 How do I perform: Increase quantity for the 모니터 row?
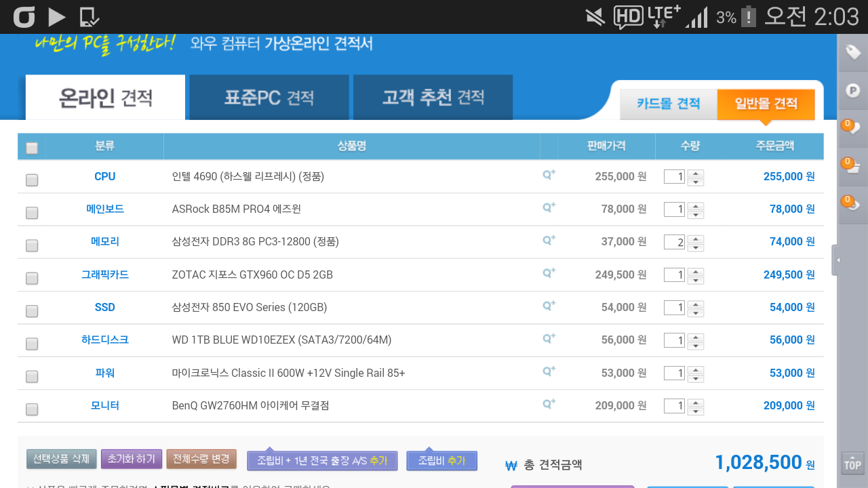696,402
